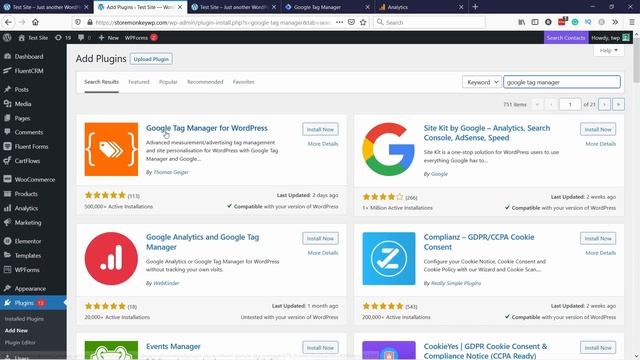Viewport: 640px width, 360px height.
Task: Click the Google Tag Manager orange thumbnail
Action: click(111, 149)
